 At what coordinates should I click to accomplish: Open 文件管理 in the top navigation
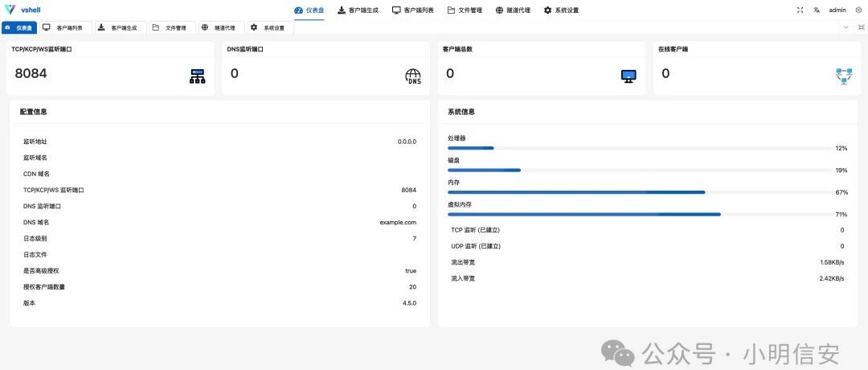click(x=465, y=10)
